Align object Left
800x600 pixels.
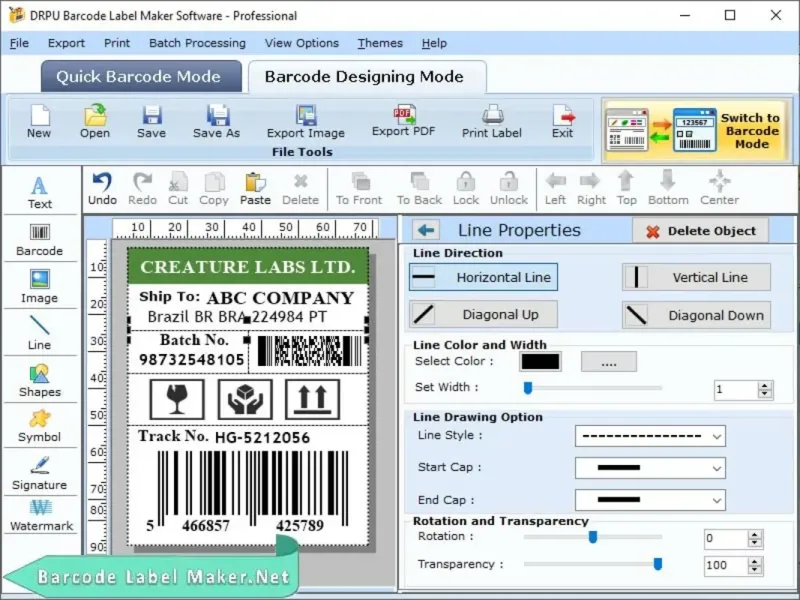click(555, 189)
